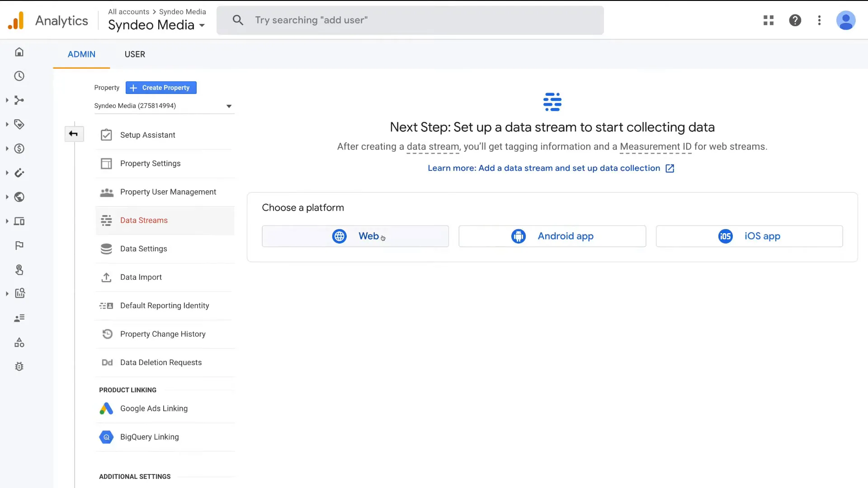Switch to the ADMIN tab
Screen dimensions: 868x488
click(x=81, y=54)
